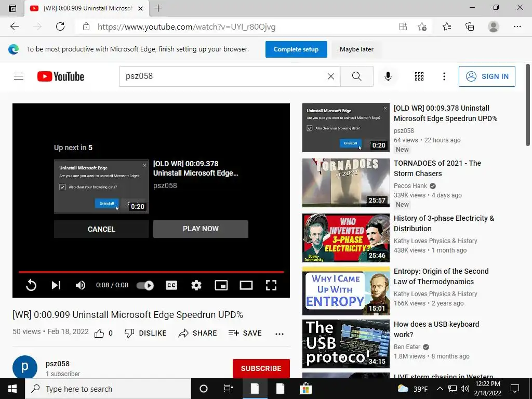Image resolution: width=532 pixels, height=399 pixels.
Task: Close the YouTube tab
Action: coord(140,8)
